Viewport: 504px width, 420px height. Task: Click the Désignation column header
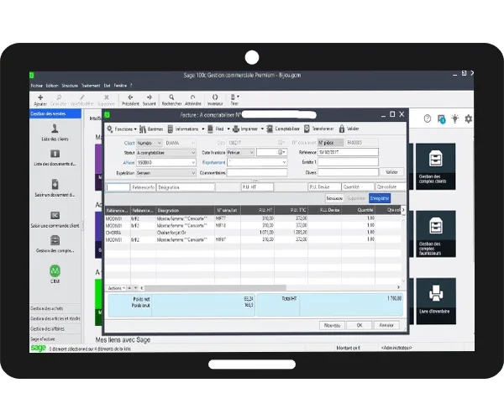click(x=185, y=210)
